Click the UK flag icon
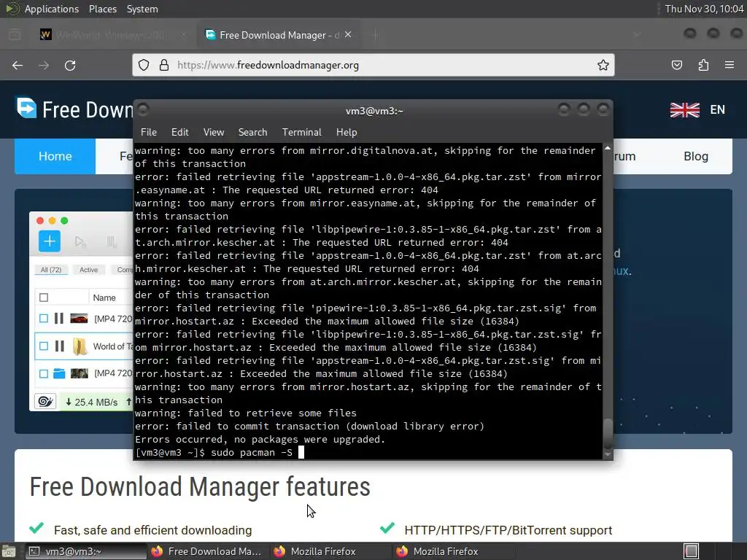This screenshot has height=560, width=747. pos(684,110)
